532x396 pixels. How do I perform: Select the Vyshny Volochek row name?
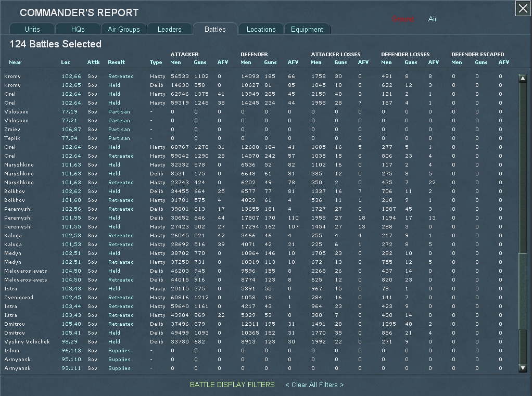27,341
